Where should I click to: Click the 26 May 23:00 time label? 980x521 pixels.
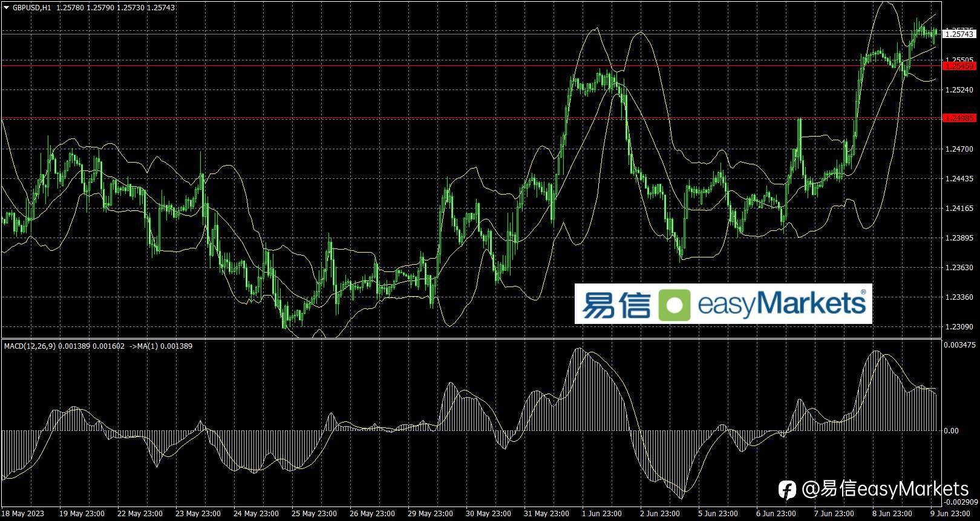tap(372, 514)
